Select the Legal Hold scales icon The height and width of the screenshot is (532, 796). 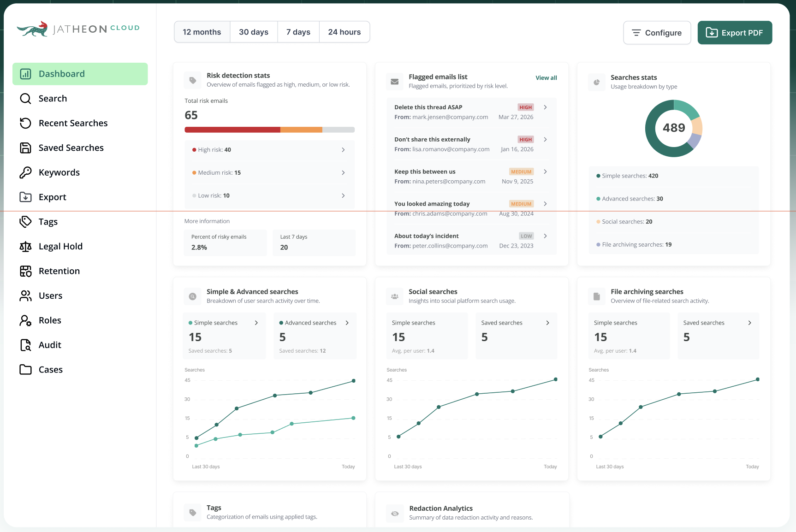[25, 246]
